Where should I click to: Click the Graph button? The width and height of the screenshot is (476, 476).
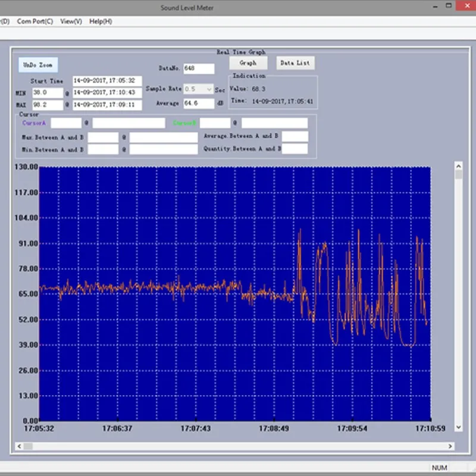tap(248, 62)
